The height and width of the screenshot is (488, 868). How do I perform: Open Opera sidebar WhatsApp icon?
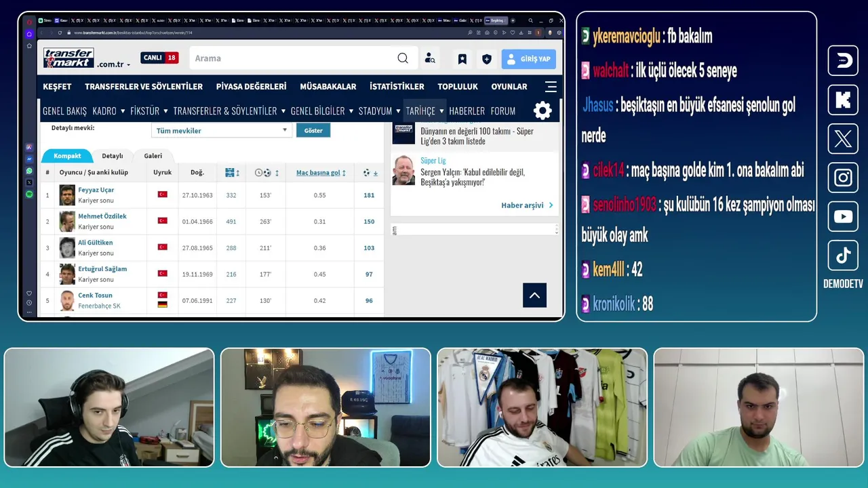29,171
